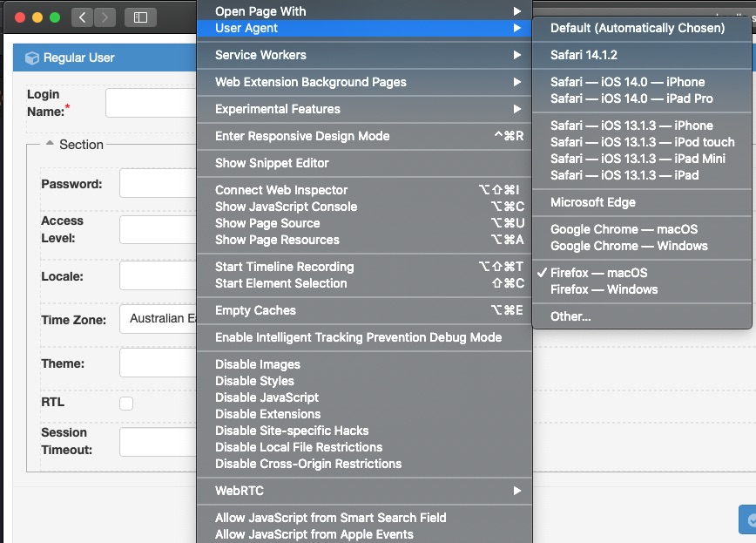756x543 pixels.
Task: Click the Theme input field
Action: coord(159,363)
